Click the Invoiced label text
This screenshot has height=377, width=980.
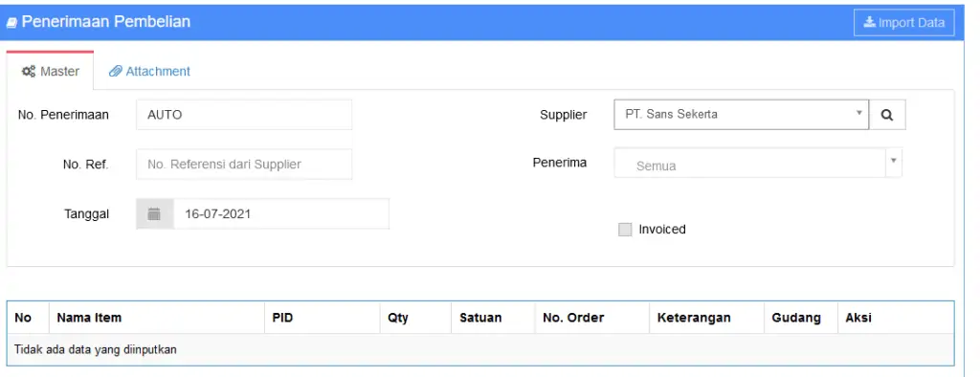662,230
